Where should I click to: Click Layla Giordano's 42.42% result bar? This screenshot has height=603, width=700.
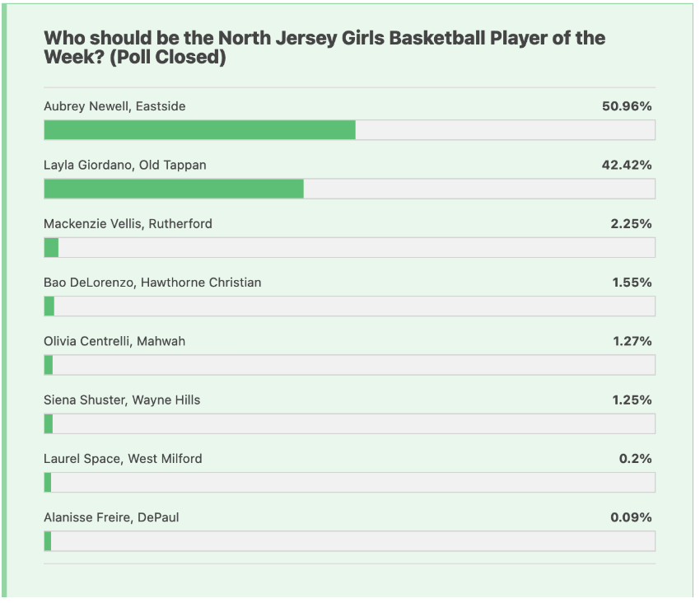[349, 189]
